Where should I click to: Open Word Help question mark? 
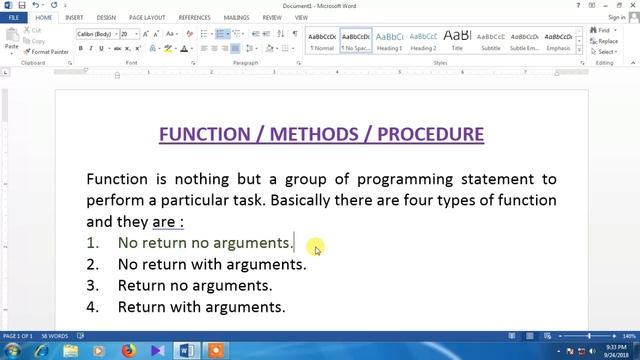(578, 6)
